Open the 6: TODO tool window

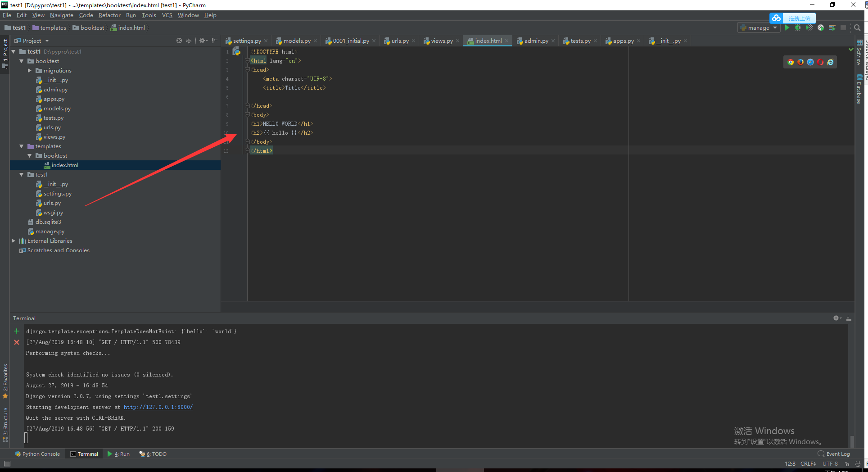pos(153,454)
